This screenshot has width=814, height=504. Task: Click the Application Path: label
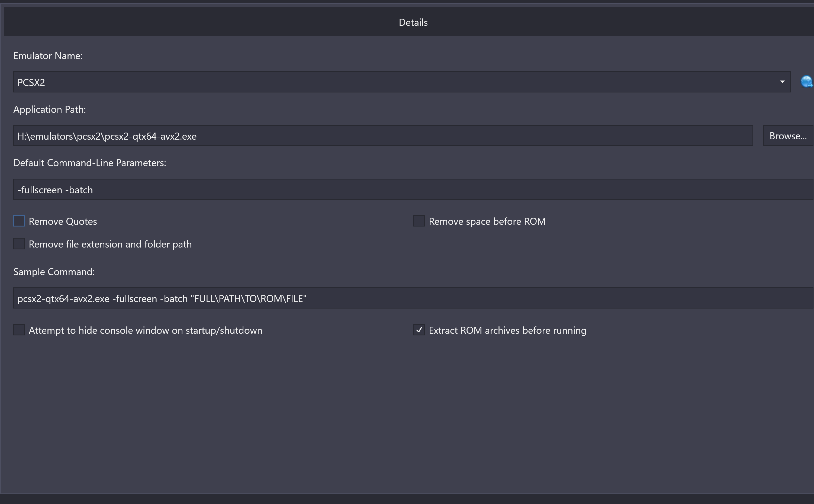coord(50,109)
